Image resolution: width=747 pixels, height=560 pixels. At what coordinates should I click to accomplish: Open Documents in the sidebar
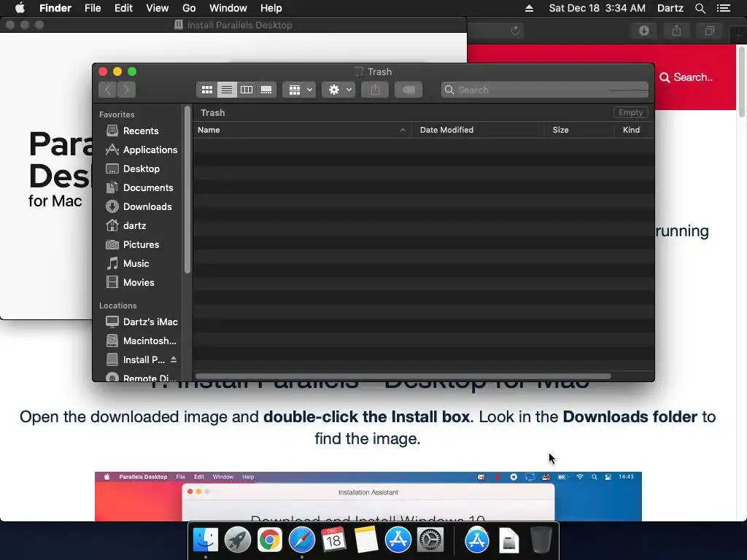pos(141,187)
